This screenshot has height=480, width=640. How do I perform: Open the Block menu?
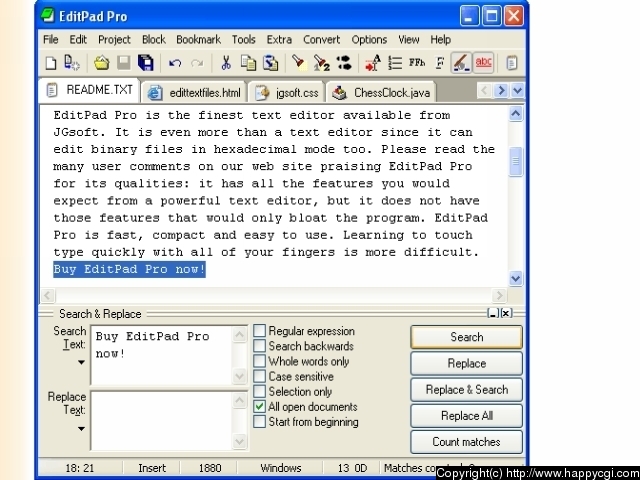point(153,40)
